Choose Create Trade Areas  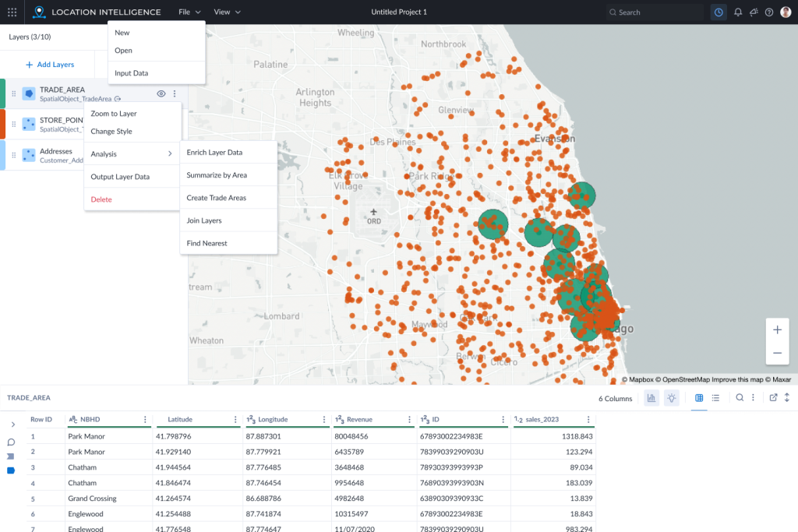point(228,198)
